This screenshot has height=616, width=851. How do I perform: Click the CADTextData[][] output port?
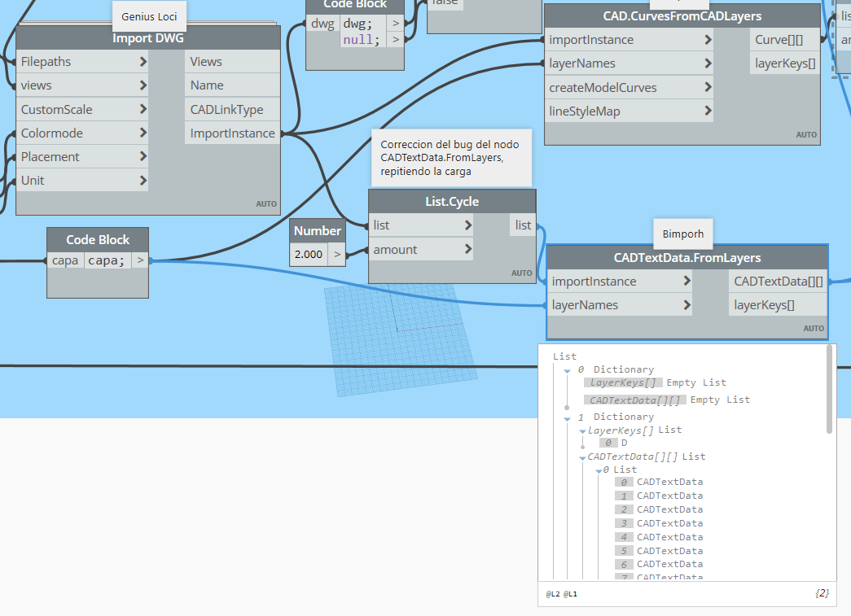coord(779,281)
